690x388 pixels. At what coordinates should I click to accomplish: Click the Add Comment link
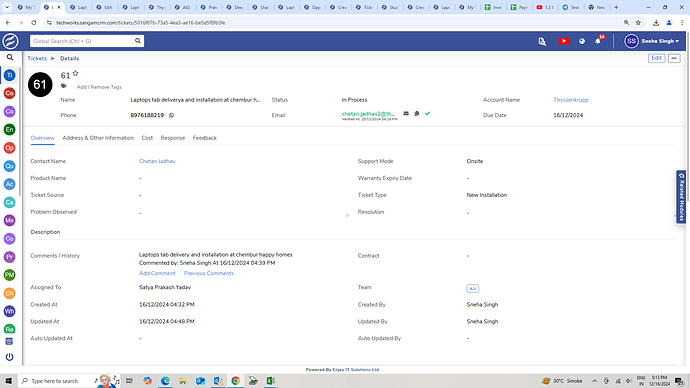point(157,273)
